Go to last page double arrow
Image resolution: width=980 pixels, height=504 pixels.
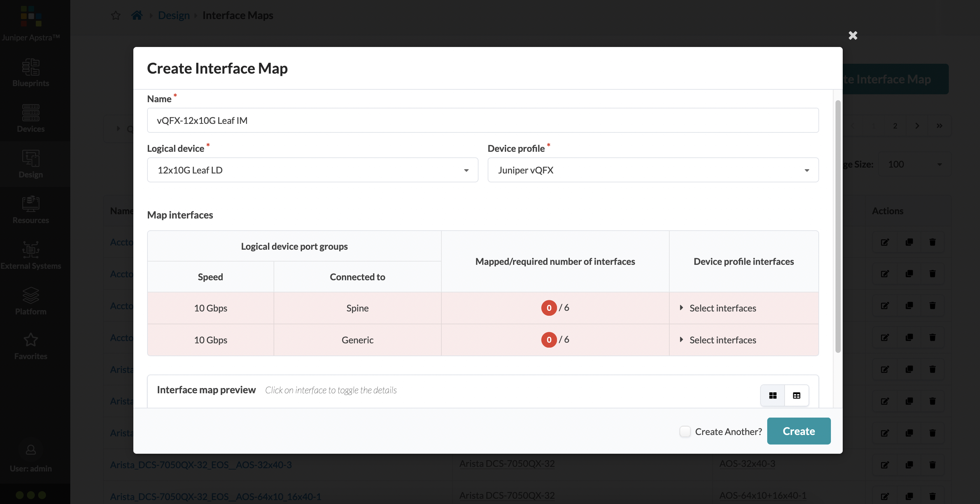point(939,126)
